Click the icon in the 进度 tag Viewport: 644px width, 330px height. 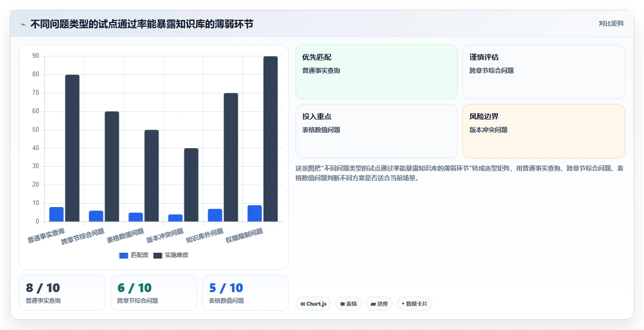(373, 304)
